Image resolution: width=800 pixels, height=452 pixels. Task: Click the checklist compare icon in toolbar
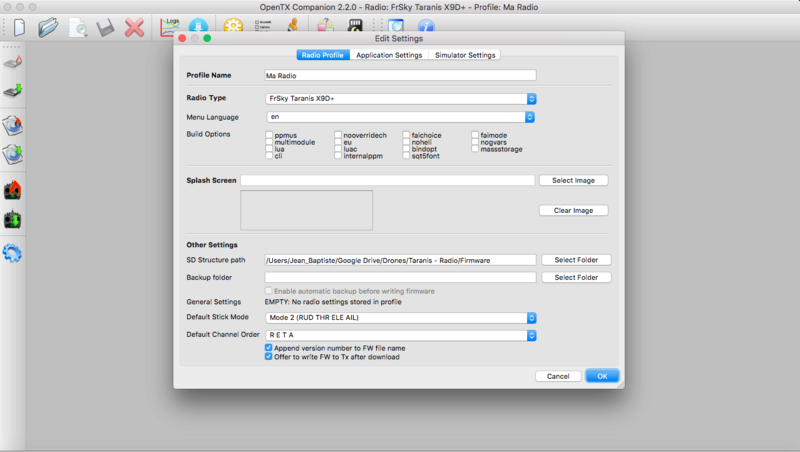[x=263, y=26]
